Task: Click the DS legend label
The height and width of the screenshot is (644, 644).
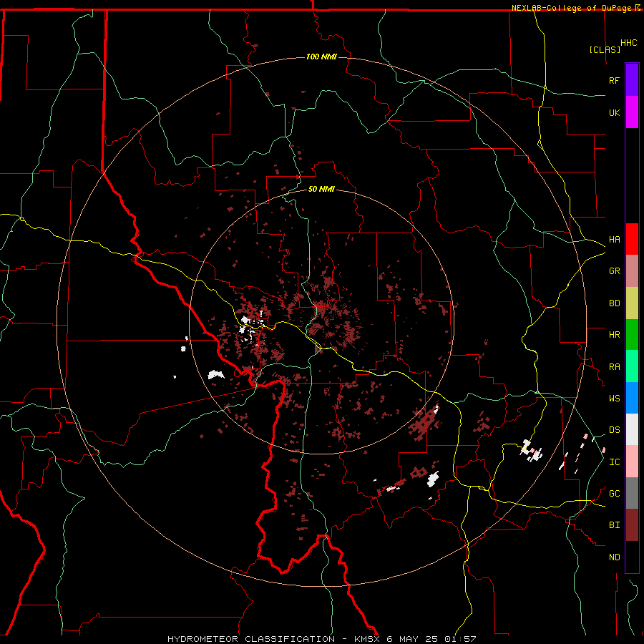Action: click(x=614, y=429)
